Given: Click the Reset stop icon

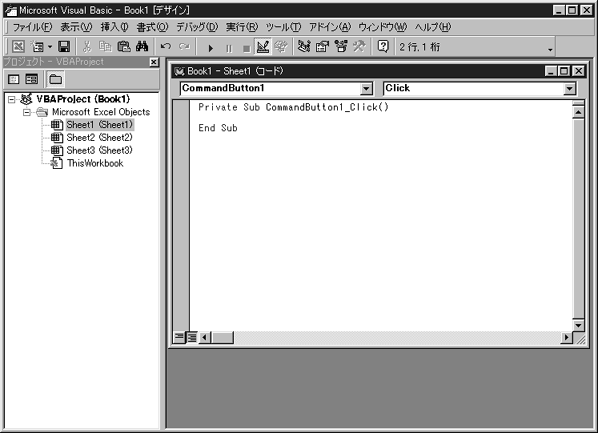Looking at the screenshot, I should tap(246, 48).
